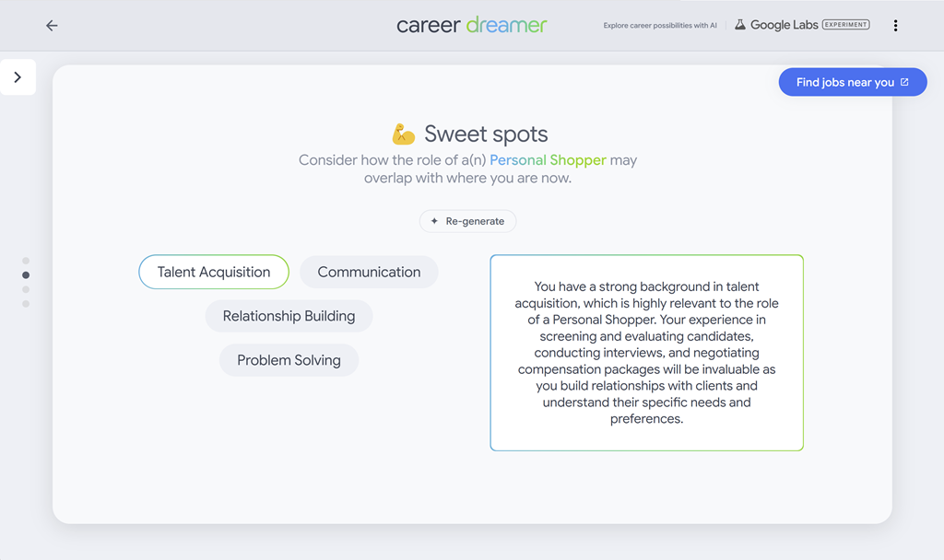Open the three-dot more options menu
This screenshot has width=944, height=560.
(x=895, y=26)
